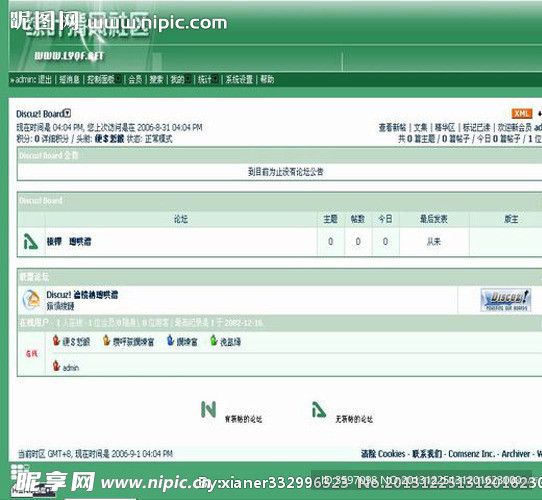The width and height of the screenshot is (542, 500).
Task: Click the yellow member-group icon in online legend
Action: pyautogui.click(x=106, y=340)
